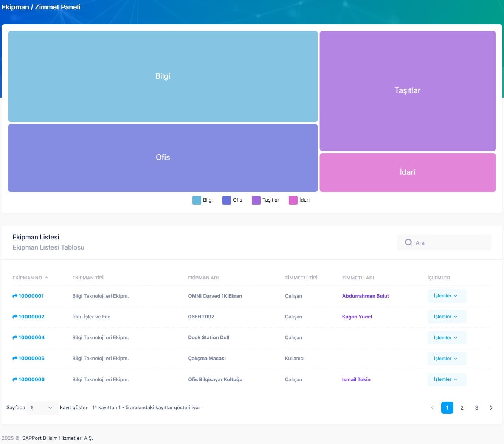Click the arrow icon next to equipment 10000002
This screenshot has height=444, width=504.
pyautogui.click(x=15, y=317)
